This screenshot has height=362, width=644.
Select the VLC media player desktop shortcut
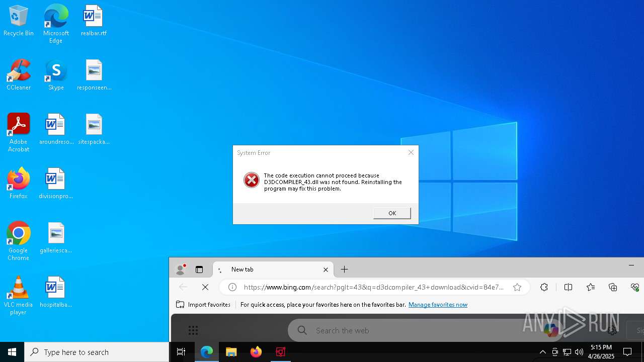point(19,295)
